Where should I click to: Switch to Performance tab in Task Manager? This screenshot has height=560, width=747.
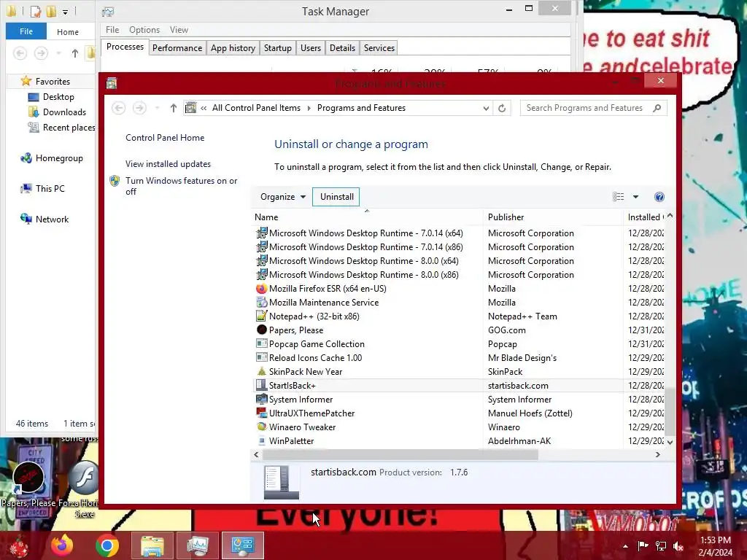click(x=177, y=48)
